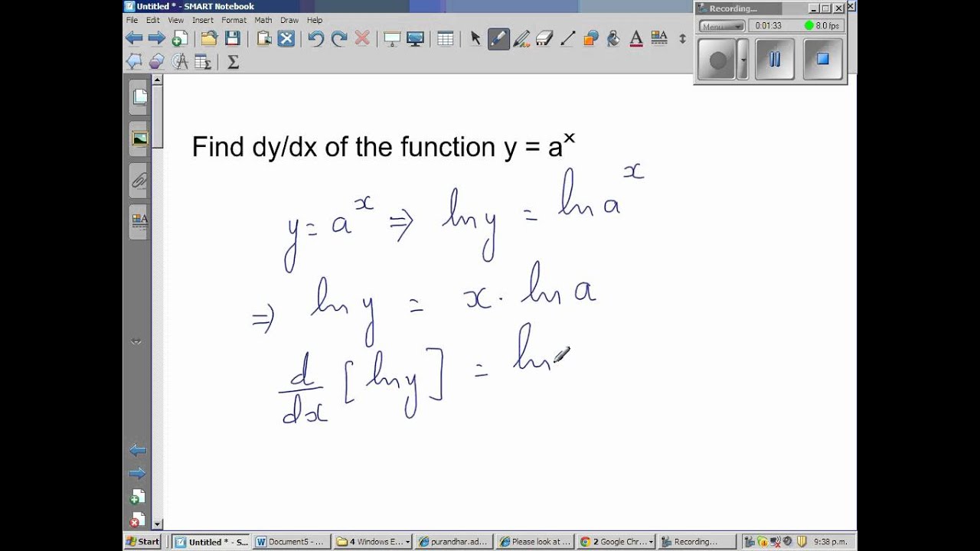Open the table and graph sigma tool

[203, 61]
